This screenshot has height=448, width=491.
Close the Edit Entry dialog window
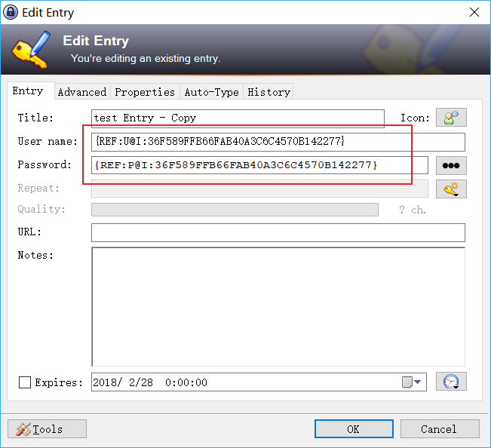(474, 13)
